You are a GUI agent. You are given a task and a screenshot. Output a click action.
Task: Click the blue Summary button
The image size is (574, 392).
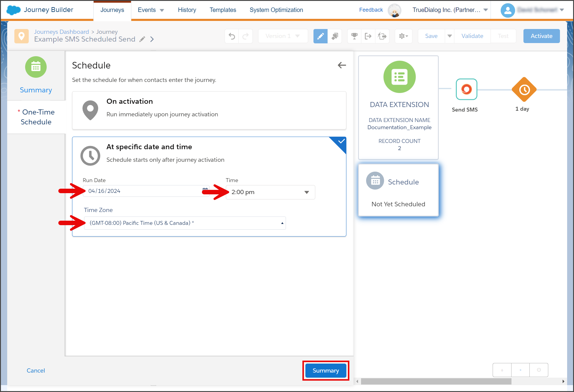pyautogui.click(x=326, y=371)
